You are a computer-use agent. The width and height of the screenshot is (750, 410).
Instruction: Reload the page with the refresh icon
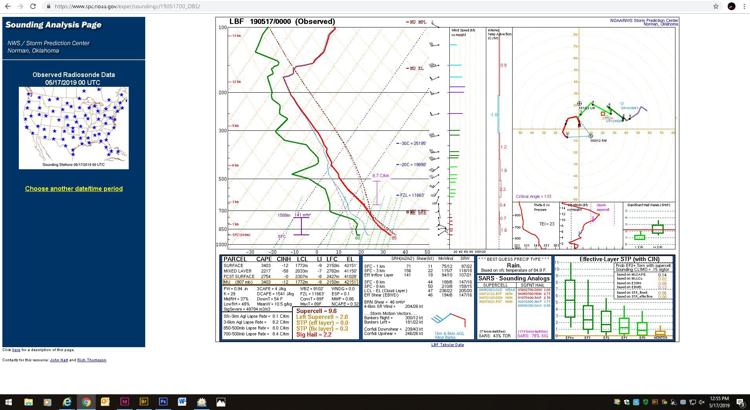click(x=33, y=6)
